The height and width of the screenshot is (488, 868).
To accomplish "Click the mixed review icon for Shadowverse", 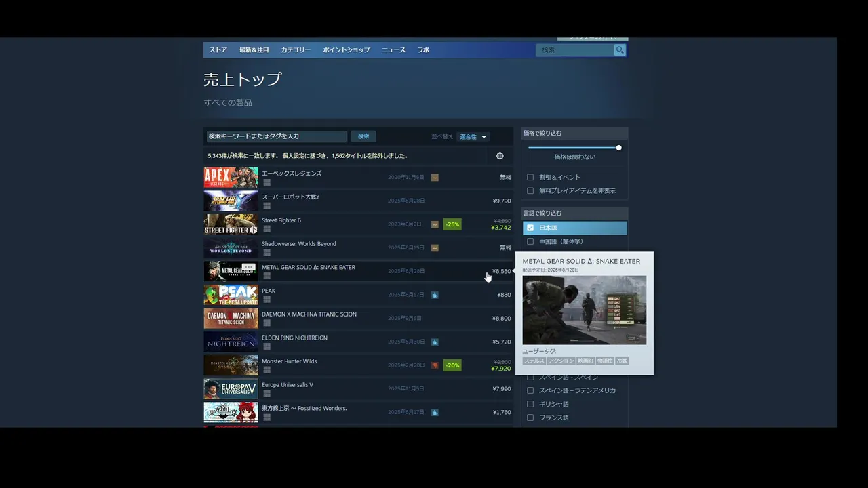I will [x=435, y=248].
